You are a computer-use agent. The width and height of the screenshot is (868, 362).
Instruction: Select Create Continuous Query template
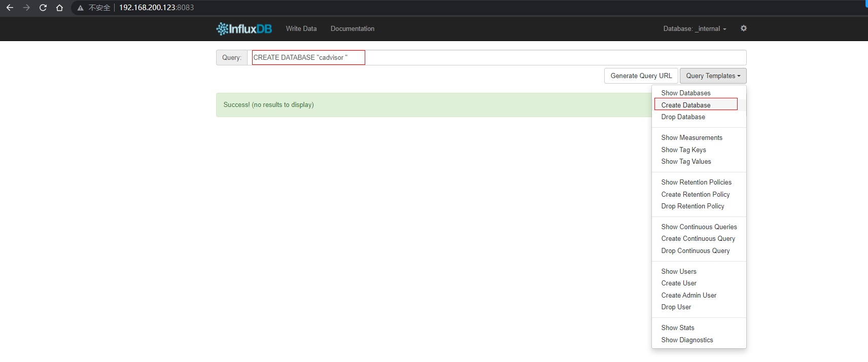pos(699,238)
